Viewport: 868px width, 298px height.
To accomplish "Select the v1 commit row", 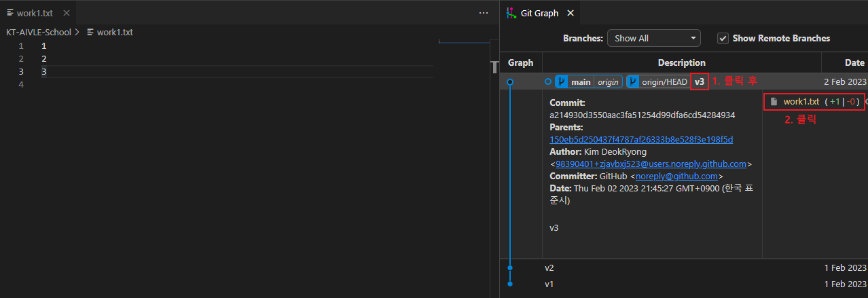I will point(683,284).
